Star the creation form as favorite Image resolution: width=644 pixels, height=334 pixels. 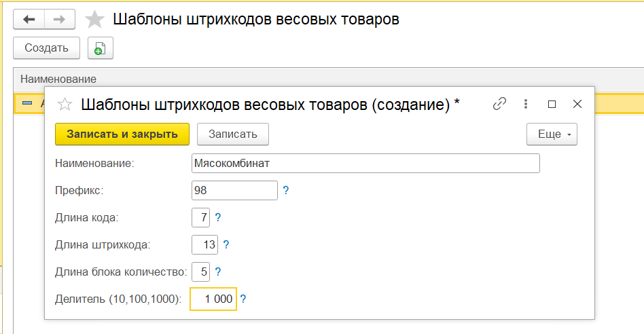pos(65,104)
